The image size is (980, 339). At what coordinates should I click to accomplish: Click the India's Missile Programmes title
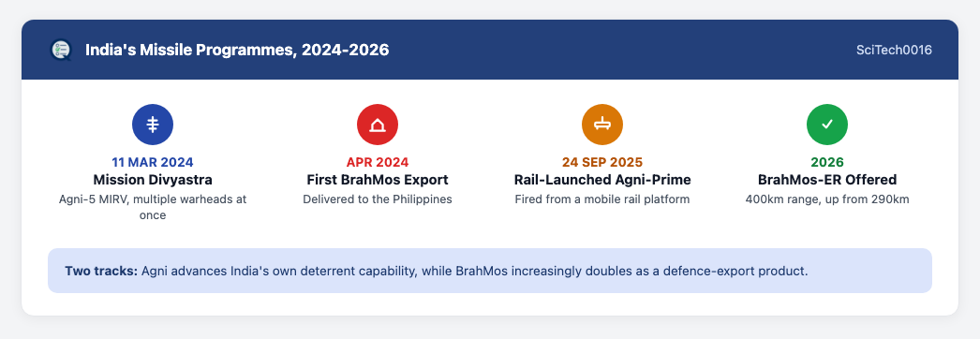[237, 50]
